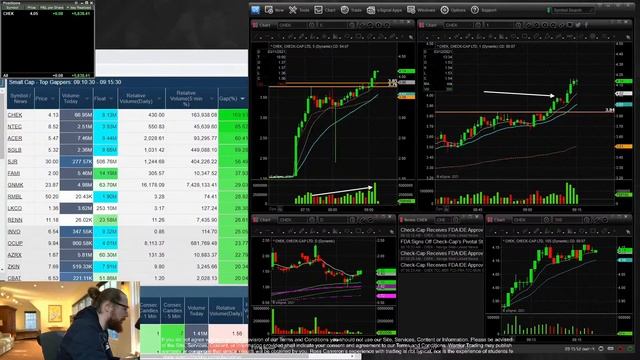Open ZKIN symbol link in scanner

14,267
